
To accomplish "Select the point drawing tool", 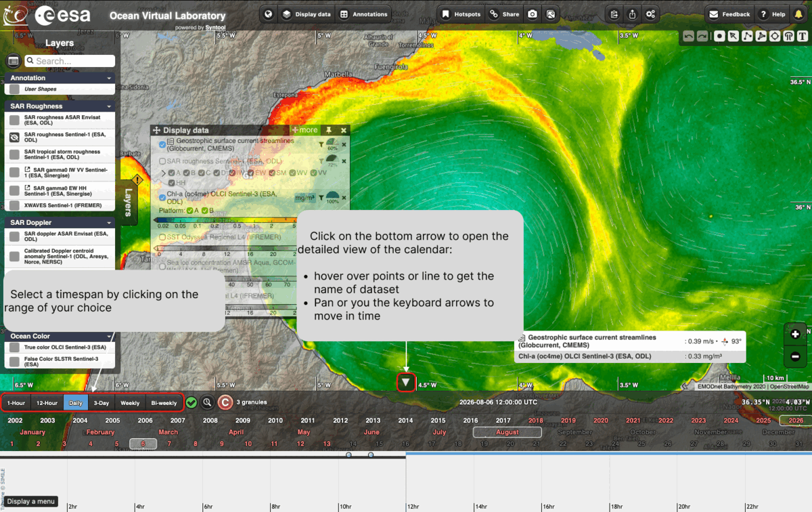I will pos(719,37).
